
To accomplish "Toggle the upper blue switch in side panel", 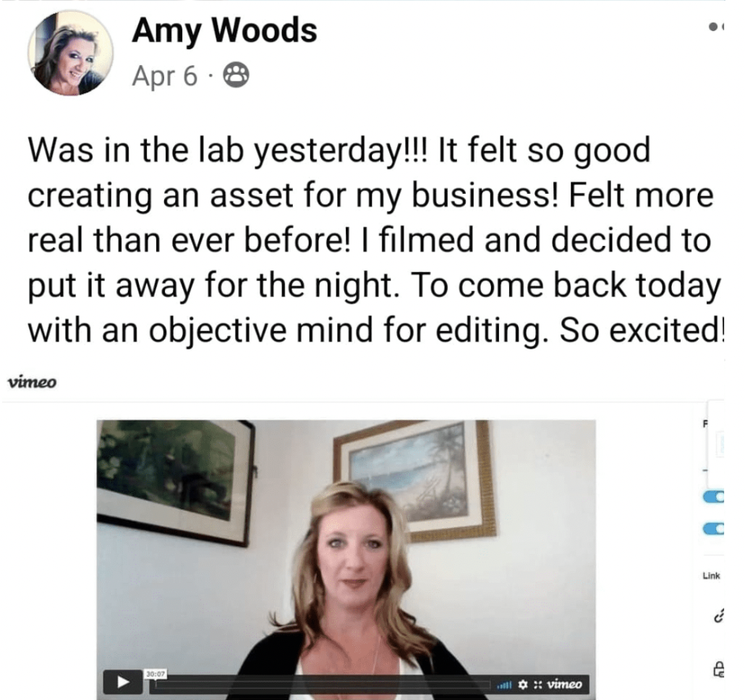I will pyautogui.click(x=714, y=497).
